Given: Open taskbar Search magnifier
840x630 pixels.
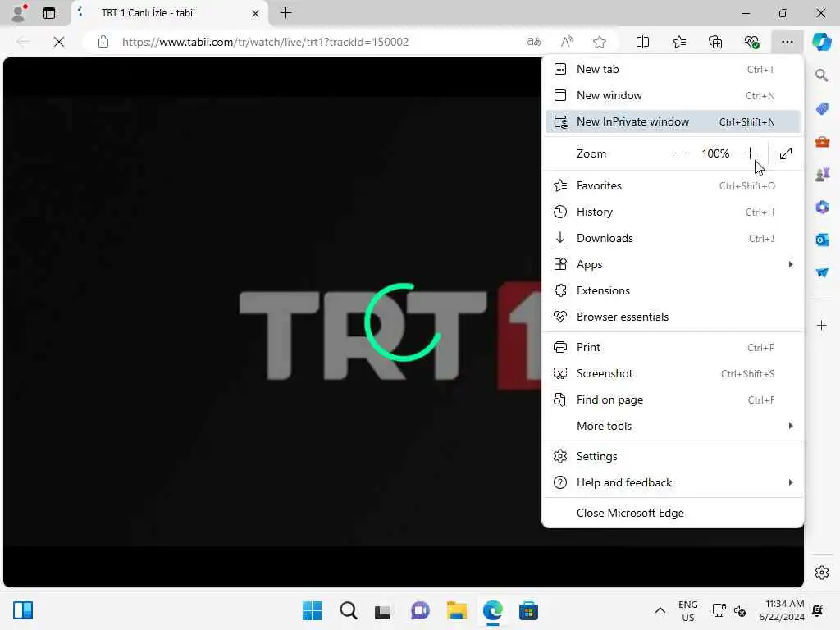Looking at the screenshot, I should [x=348, y=610].
